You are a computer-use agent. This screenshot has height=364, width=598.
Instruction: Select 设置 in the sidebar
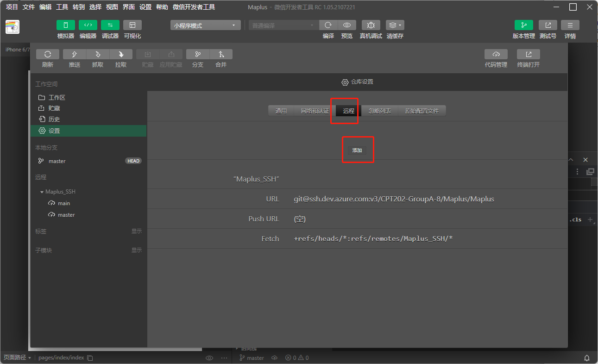coord(88,131)
